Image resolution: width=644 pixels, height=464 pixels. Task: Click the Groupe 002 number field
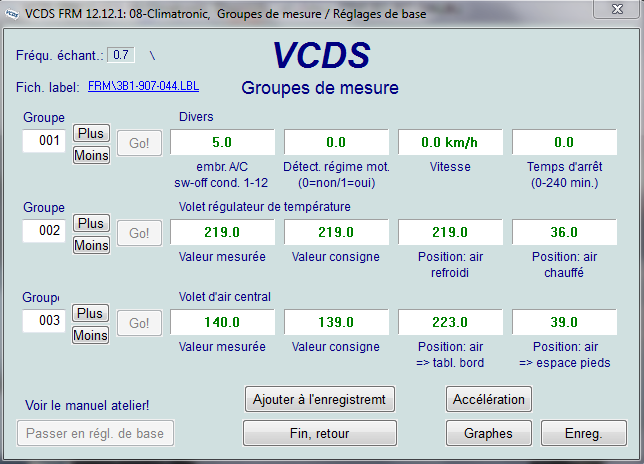(x=44, y=231)
